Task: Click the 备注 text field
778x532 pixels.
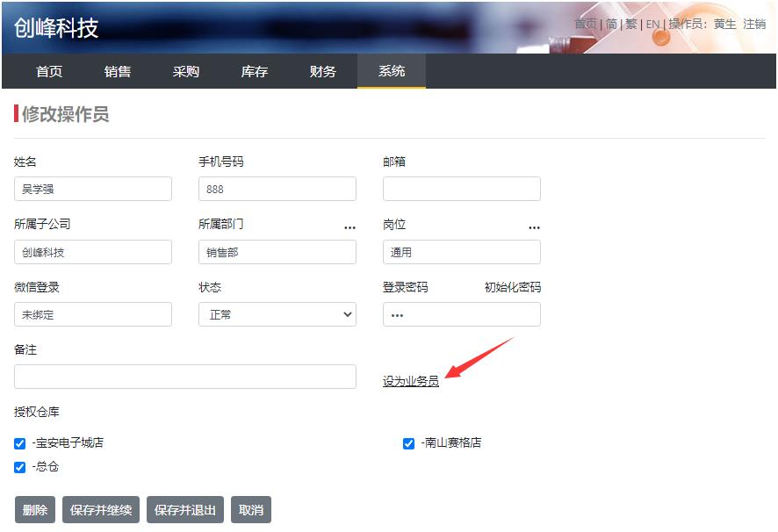Action: [185, 377]
